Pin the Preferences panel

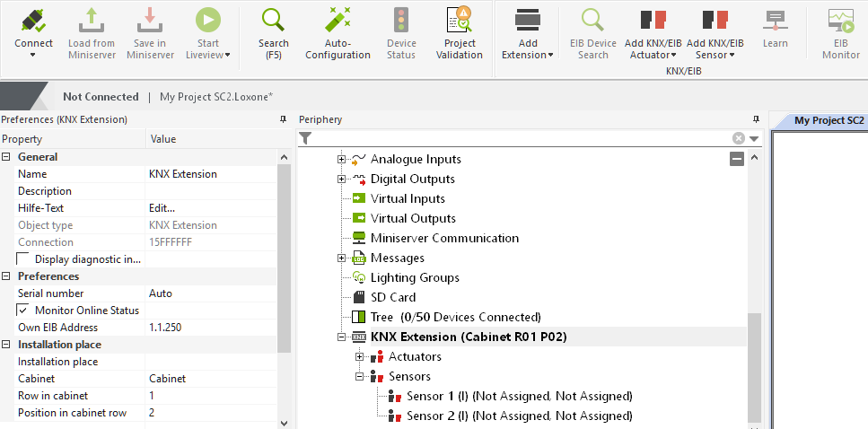[x=283, y=119]
